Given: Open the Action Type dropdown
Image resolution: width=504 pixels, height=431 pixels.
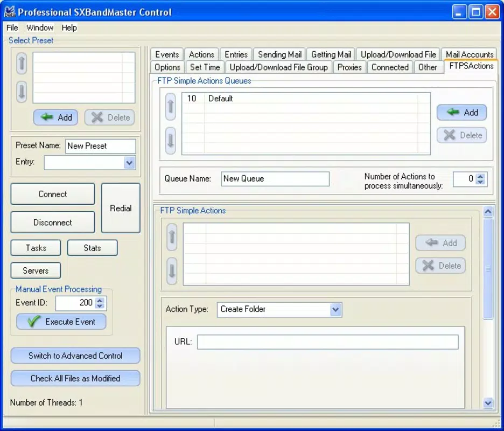Looking at the screenshot, I should click(x=335, y=309).
